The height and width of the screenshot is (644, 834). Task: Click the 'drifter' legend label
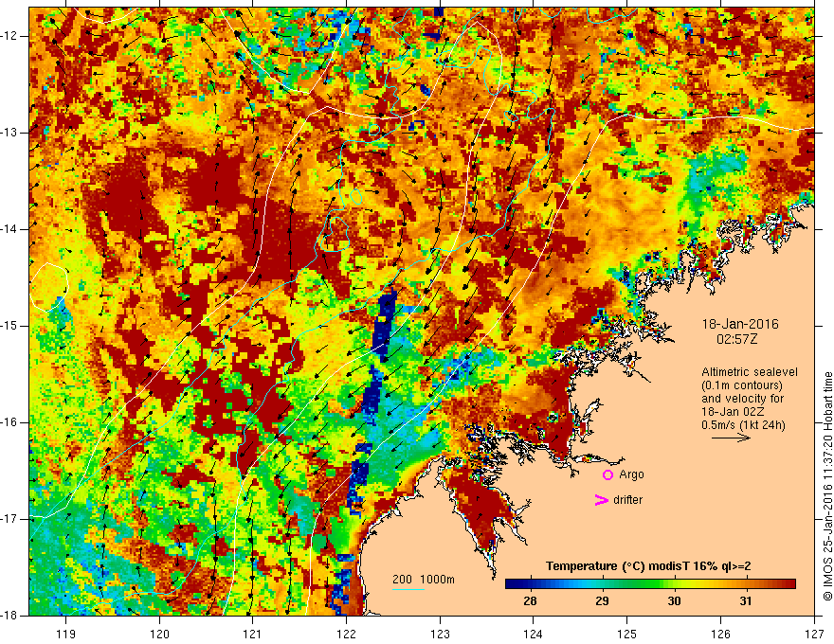pos(627,500)
